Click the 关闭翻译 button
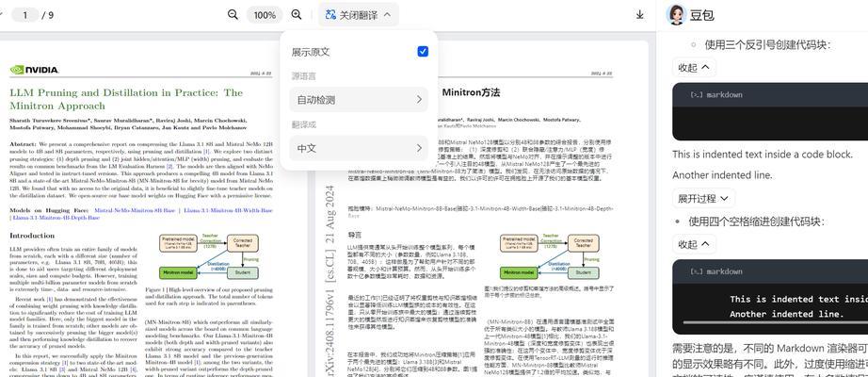The width and height of the screenshot is (868, 377). point(358,15)
